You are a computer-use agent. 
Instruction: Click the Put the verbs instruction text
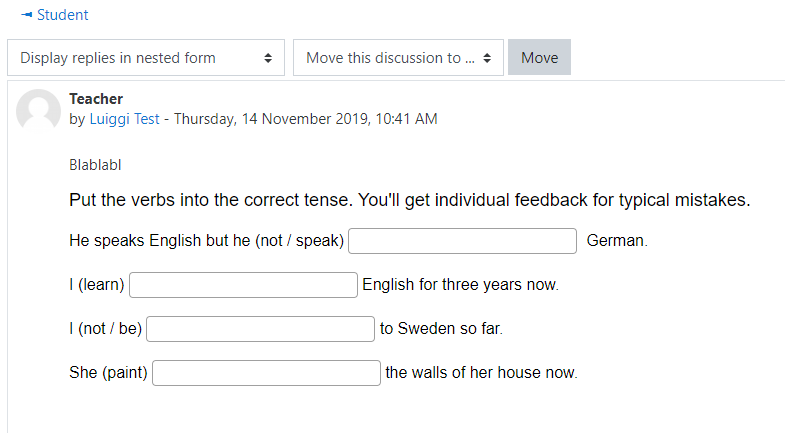[410, 200]
